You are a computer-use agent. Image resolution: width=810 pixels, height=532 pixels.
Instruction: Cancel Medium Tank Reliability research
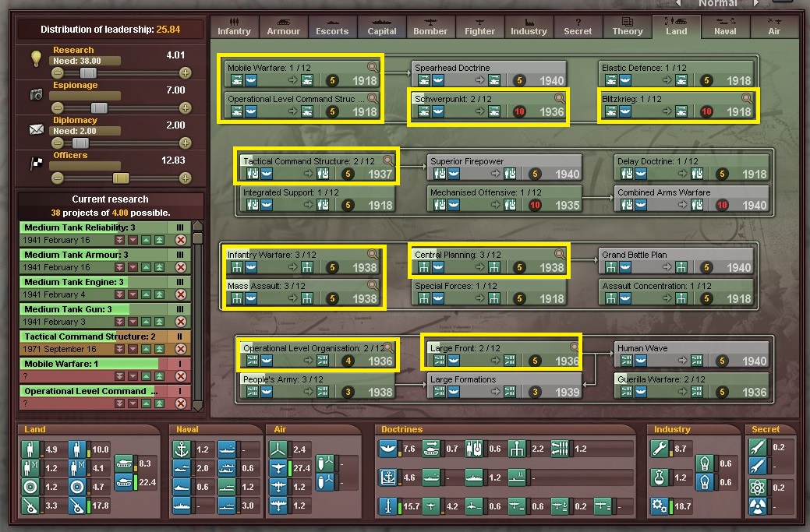coord(180,240)
